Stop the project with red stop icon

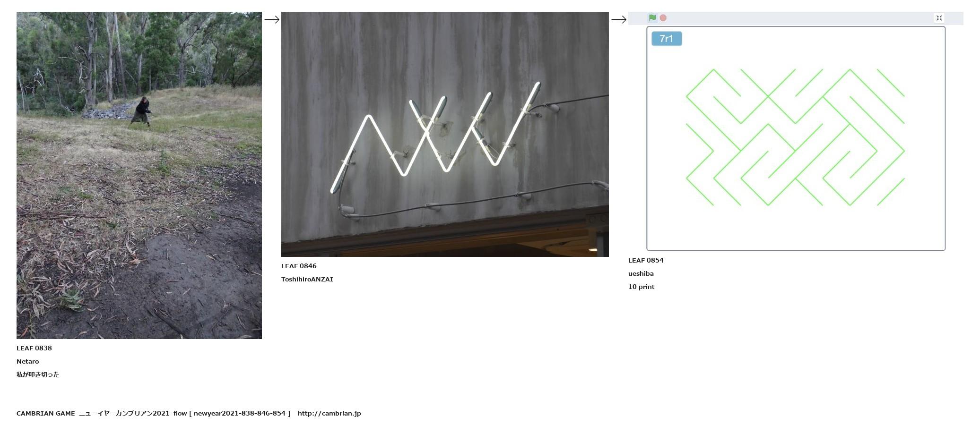pos(663,18)
